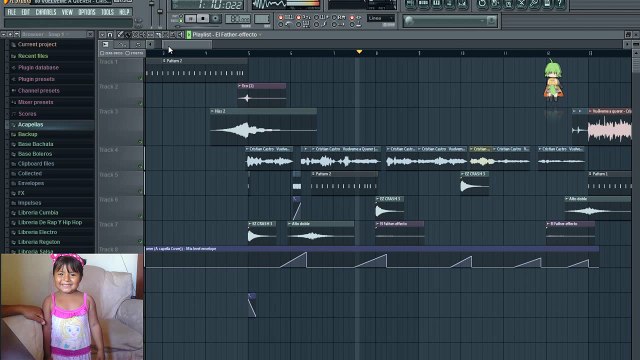Click the download arrow button in news panel
The height and width of the screenshot is (360, 640).
[x=492, y=20]
